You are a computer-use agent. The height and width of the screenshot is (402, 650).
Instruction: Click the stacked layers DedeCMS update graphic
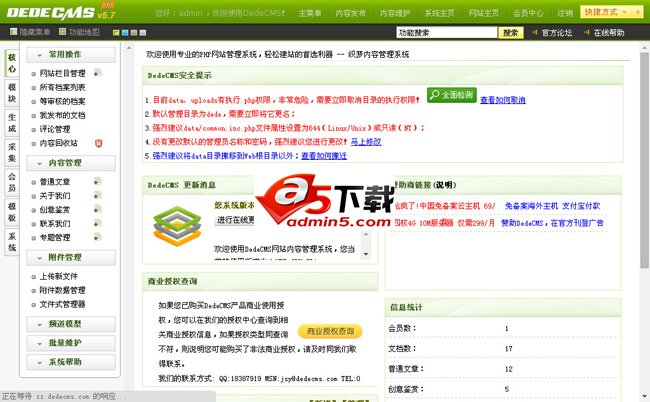tap(177, 226)
